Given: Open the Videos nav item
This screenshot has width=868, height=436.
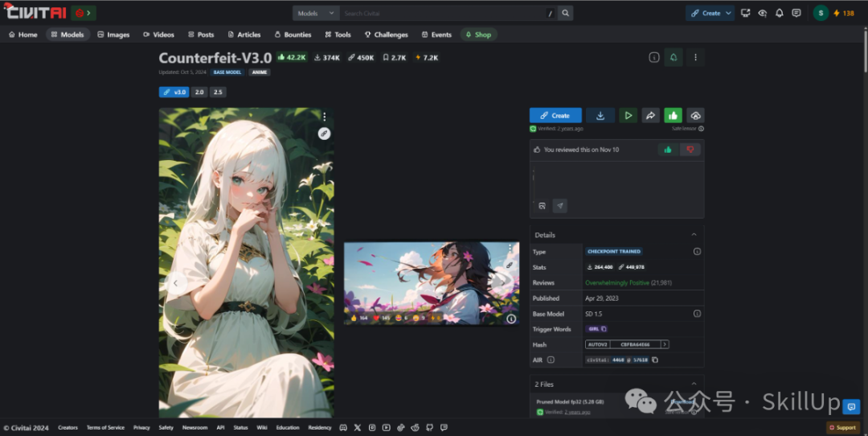Looking at the screenshot, I should tap(159, 35).
